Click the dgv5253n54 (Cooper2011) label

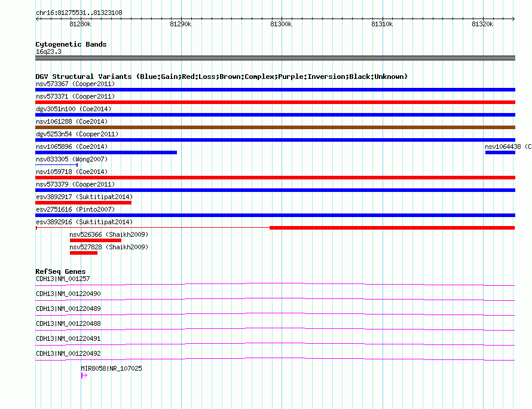(77, 134)
